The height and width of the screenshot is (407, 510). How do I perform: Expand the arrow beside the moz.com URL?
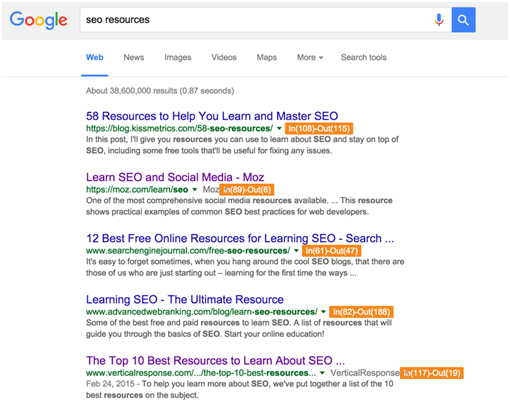[195, 190]
